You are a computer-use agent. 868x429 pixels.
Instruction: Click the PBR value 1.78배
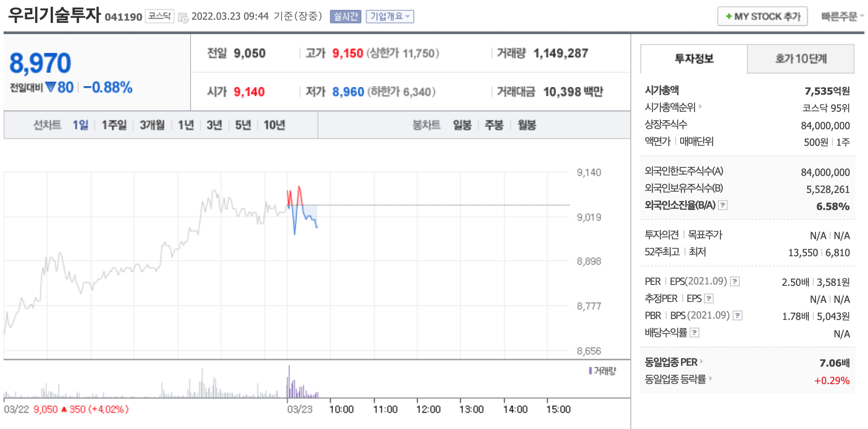[x=796, y=316]
